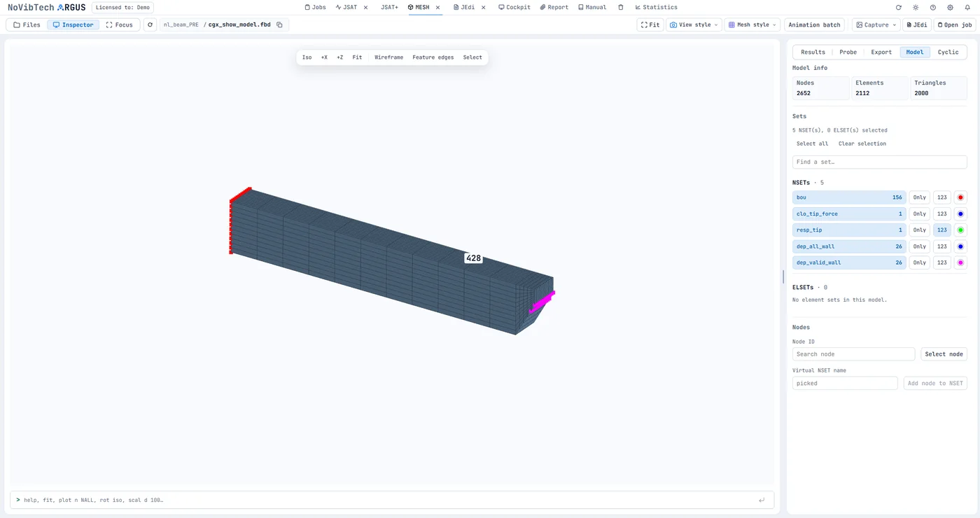Close the MESH tab
The width and height of the screenshot is (980, 518).
click(x=438, y=8)
